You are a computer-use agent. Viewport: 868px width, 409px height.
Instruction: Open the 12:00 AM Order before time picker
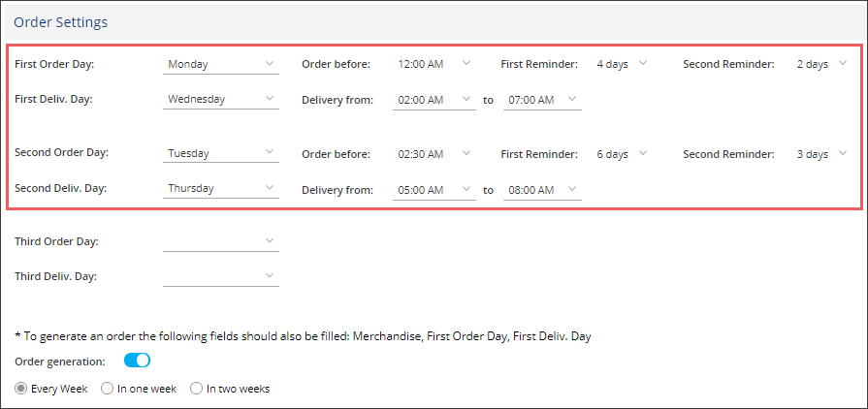tap(434, 64)
